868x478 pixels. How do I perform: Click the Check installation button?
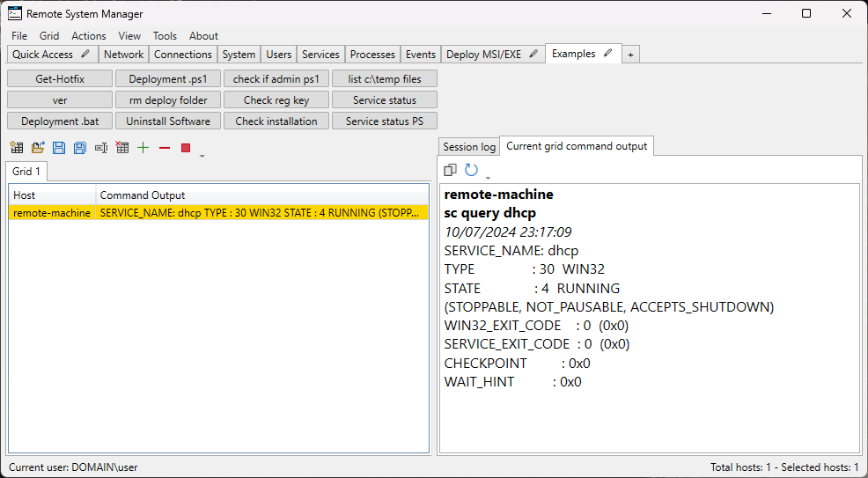coord(276,121)
